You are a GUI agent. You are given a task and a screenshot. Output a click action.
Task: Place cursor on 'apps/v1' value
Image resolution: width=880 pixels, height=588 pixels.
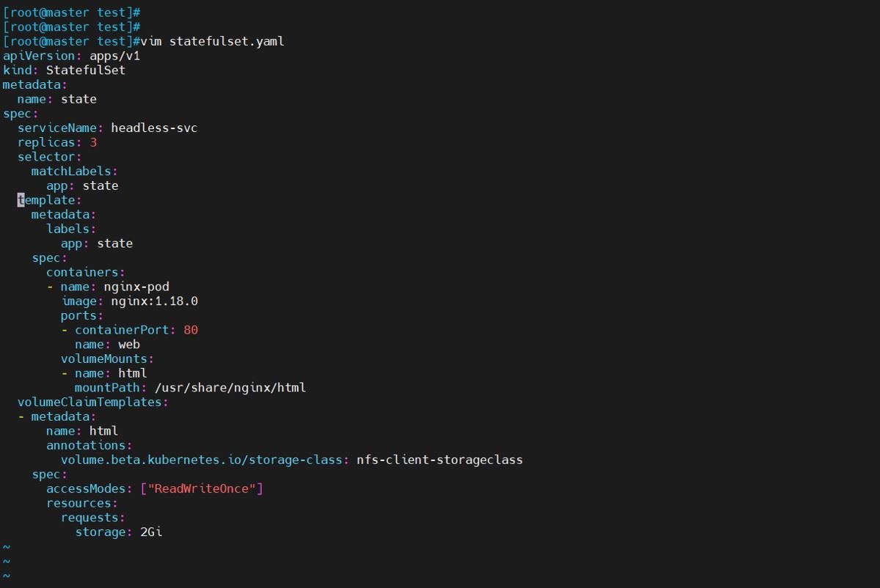click(x=114, y=56)
